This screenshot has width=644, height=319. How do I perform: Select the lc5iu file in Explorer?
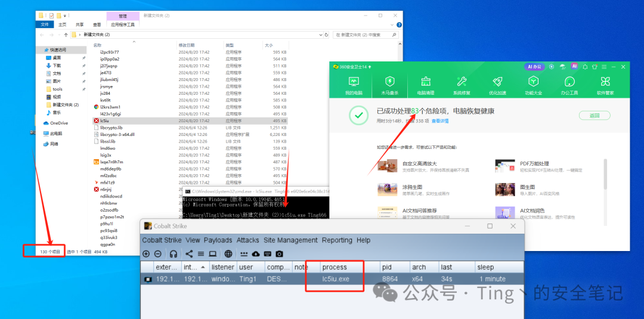click(190, 120)
